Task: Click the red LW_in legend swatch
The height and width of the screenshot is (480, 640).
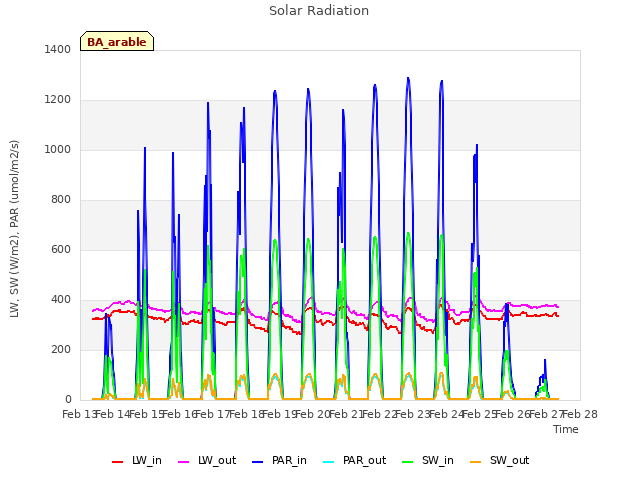Action: pos(118,462)
